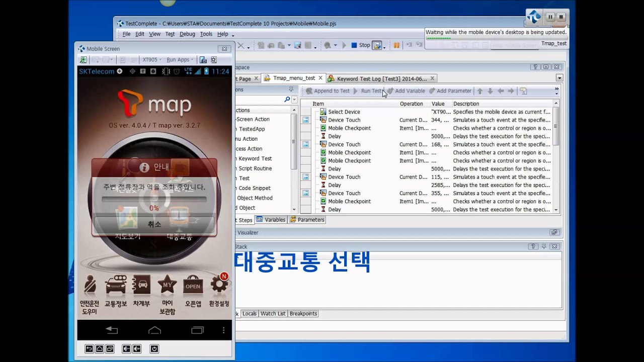This screenshot has height=362, width=644.
Task: Open the View menu
Action: tap(154, 34)
